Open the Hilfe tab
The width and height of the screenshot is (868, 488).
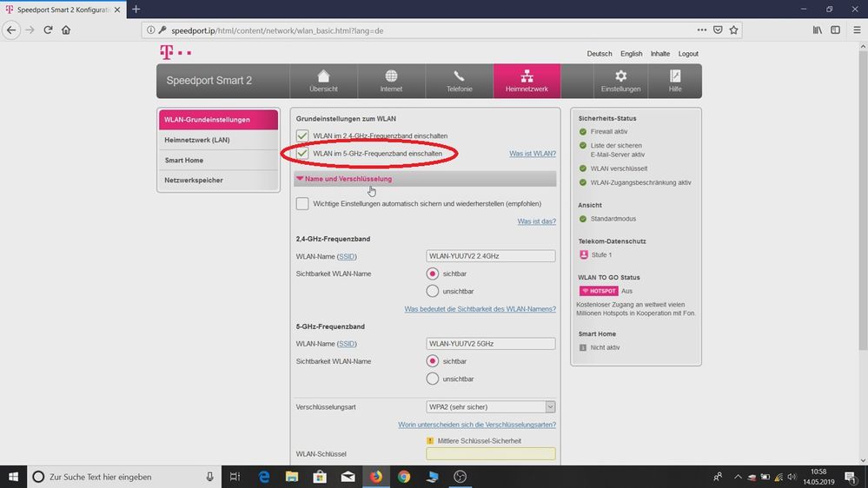(675, 81)
